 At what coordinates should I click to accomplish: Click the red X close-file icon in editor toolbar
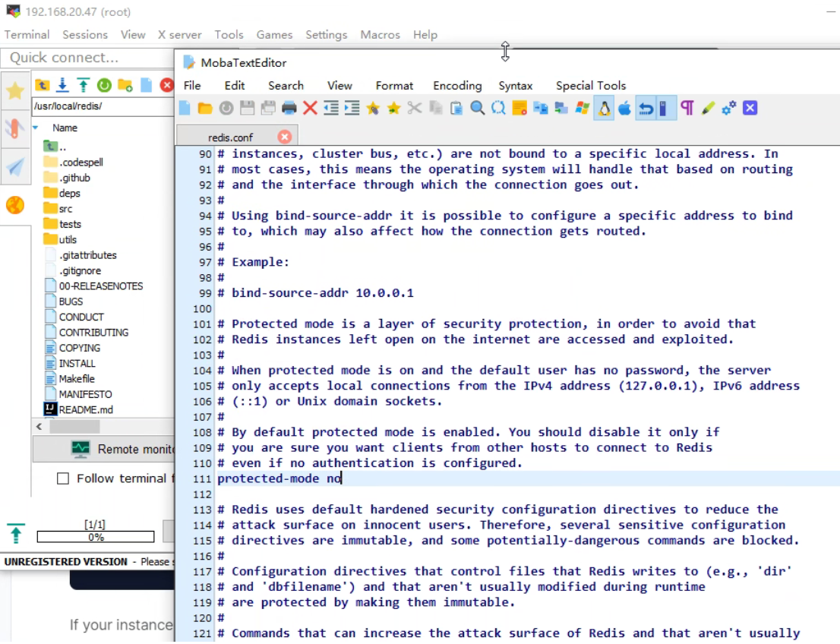coord(310,109)
